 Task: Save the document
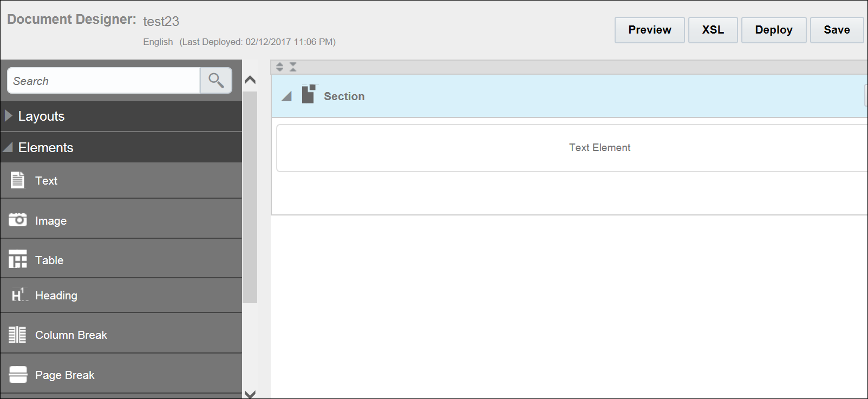click(x=836, y=30)
